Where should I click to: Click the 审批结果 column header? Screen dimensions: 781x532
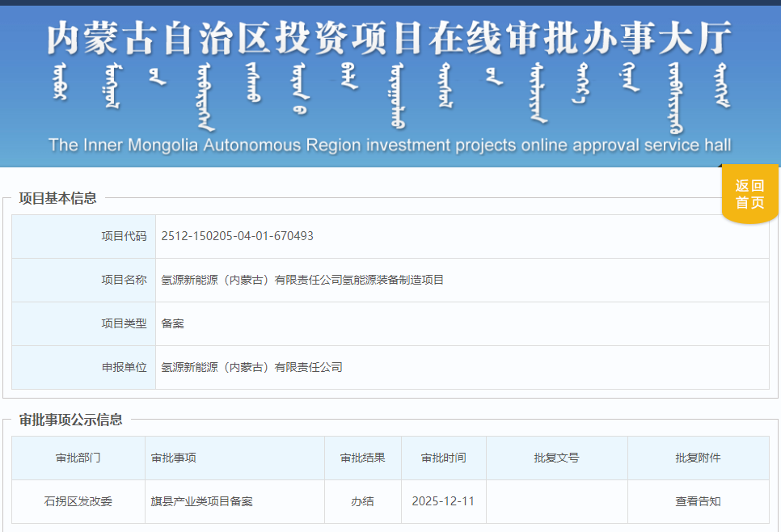(363, 457)
